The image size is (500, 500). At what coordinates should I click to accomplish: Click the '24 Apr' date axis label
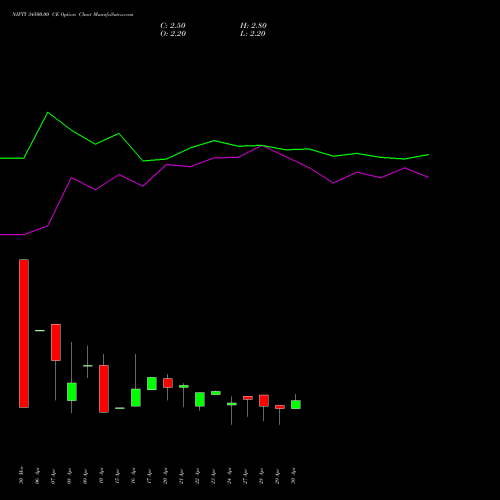click(229, 476)
